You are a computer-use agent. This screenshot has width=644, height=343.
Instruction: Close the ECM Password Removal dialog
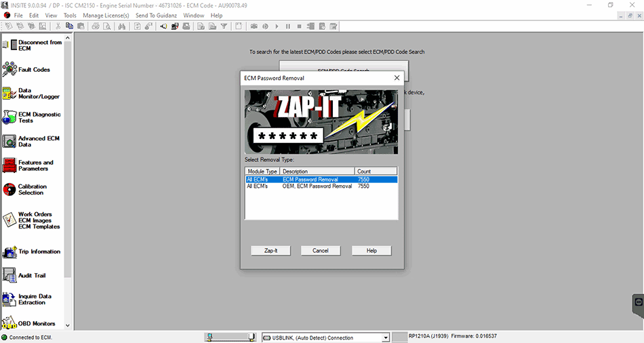click(x=397, y=78)
